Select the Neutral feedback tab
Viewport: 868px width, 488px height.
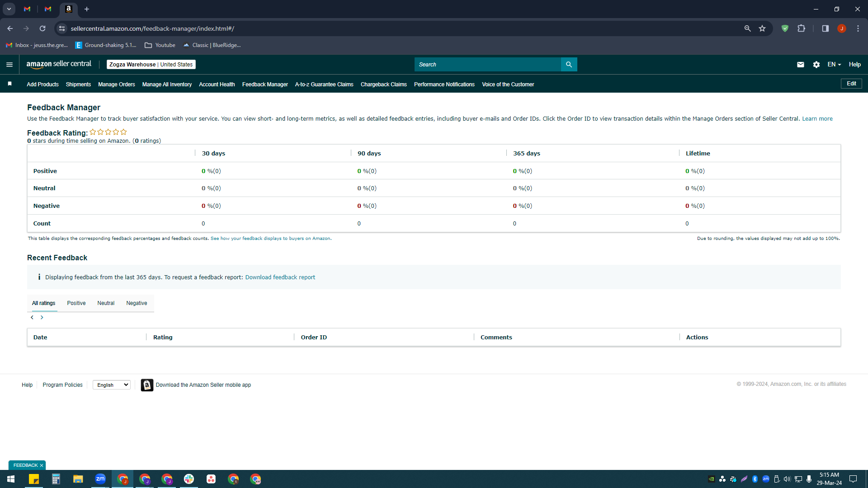106,303
